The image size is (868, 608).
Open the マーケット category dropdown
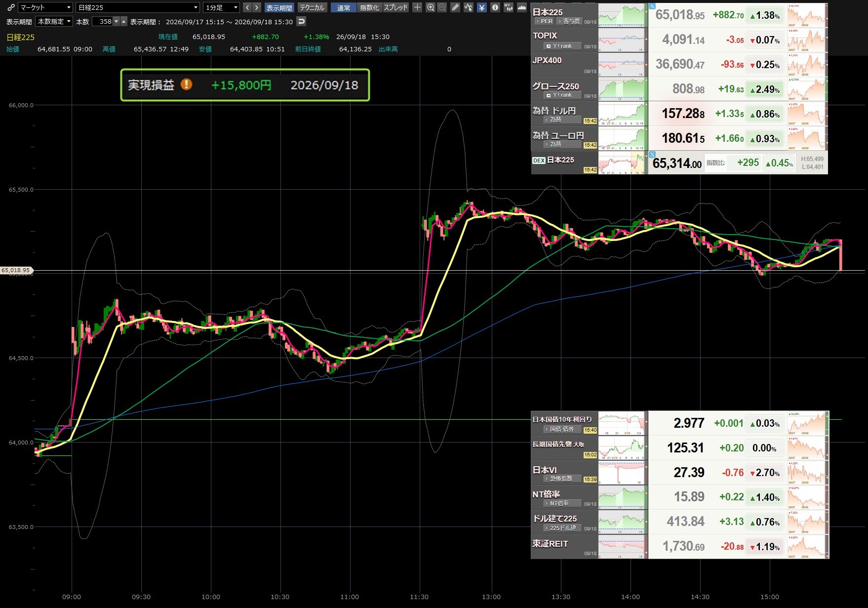point(45,7)
